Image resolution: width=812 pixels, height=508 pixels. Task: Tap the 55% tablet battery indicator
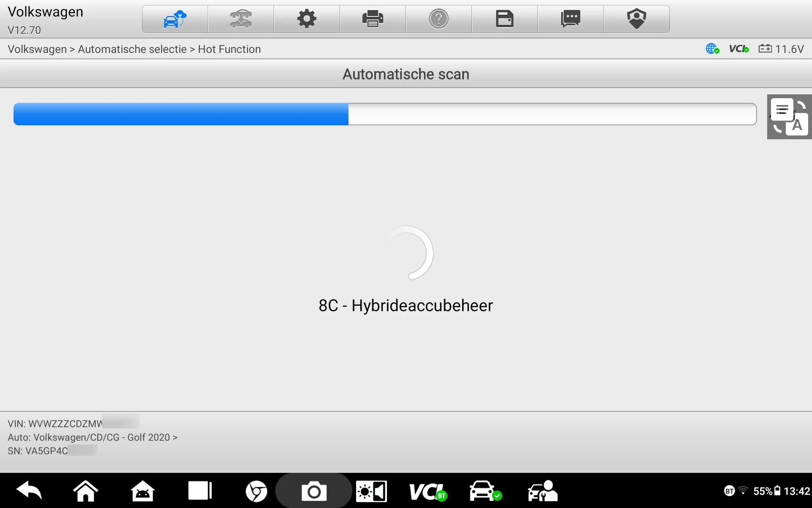(767, 491)
